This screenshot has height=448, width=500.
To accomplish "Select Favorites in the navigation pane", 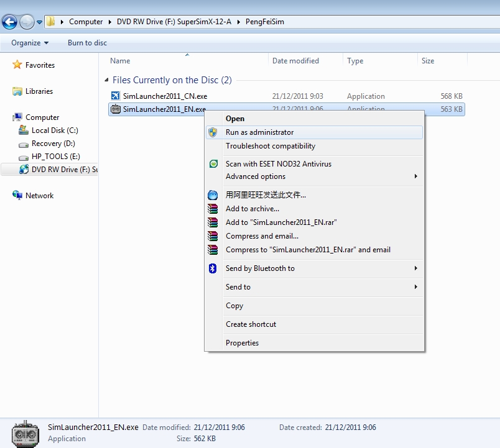I will (40, 65).
